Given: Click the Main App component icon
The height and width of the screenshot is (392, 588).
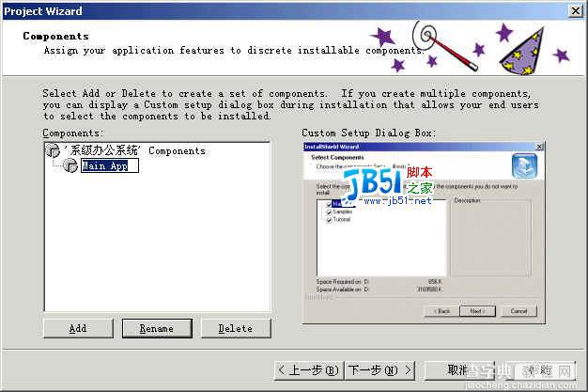Looking at the screenshot, I should click(70, 165).
